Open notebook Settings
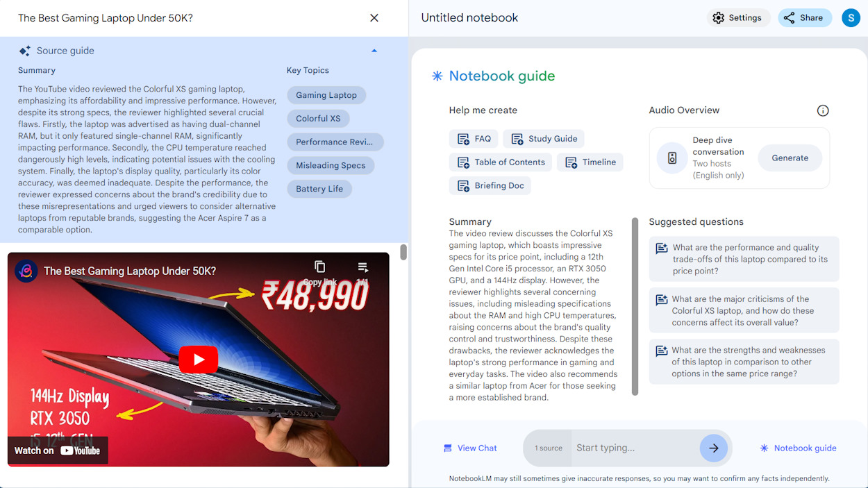Image resolution: width=868 pixels, height=488 pixels. coord(738,17)
